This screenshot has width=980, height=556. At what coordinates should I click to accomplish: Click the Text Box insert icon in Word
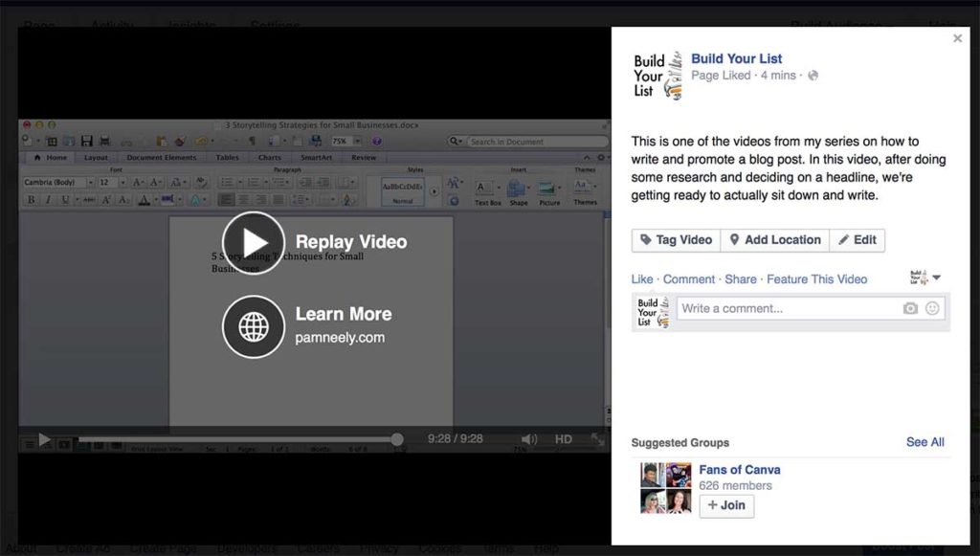[x=483, y=187]
